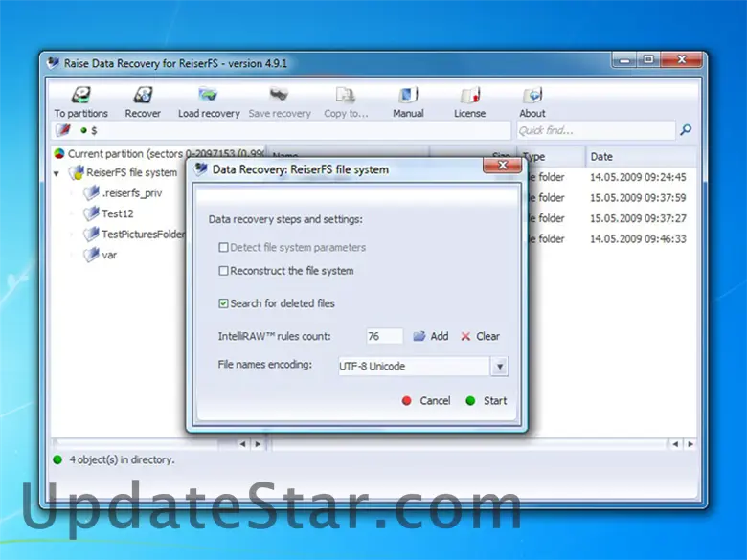Open the File names encoding dropdown
Image resolution: width=747 pixels, height=560 pixels.
point(500,367)
